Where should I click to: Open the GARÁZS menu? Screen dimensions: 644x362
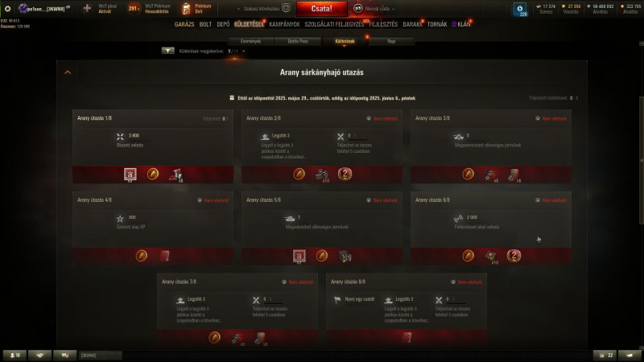point(184,25)
